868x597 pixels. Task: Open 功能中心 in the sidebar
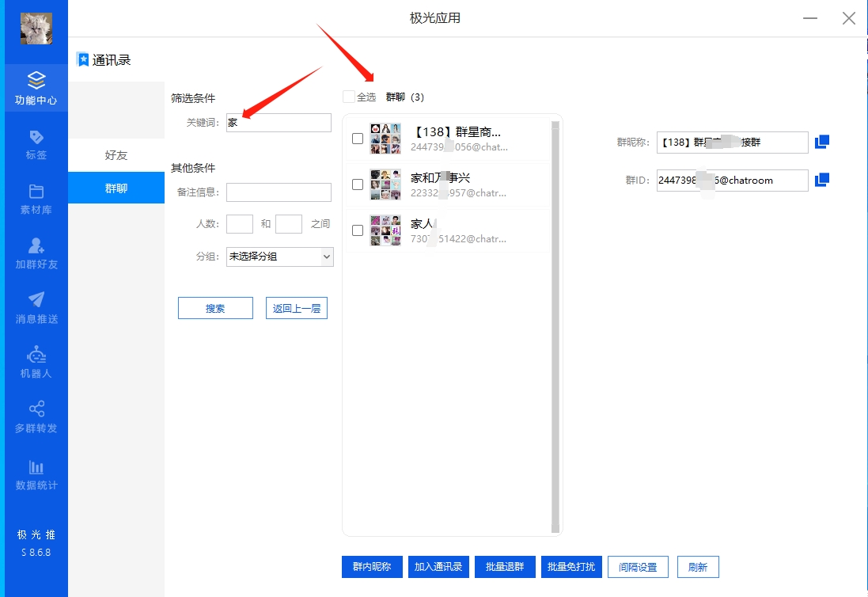point(36,88)
